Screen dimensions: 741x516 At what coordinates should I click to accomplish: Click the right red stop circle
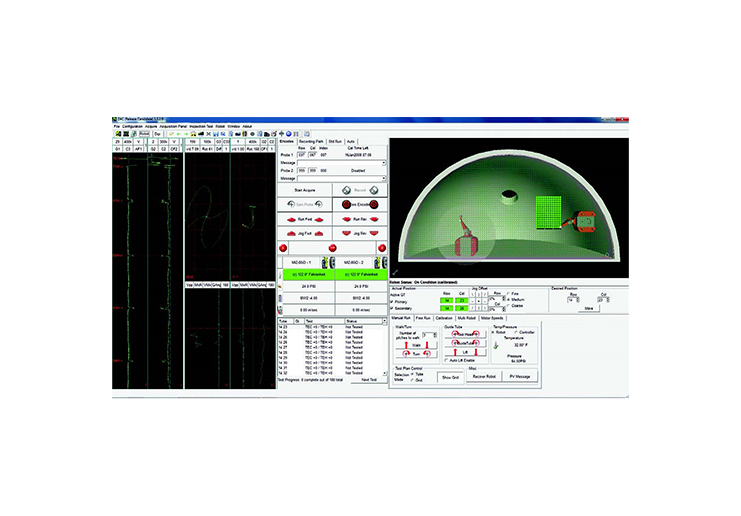tap(382, 248)
